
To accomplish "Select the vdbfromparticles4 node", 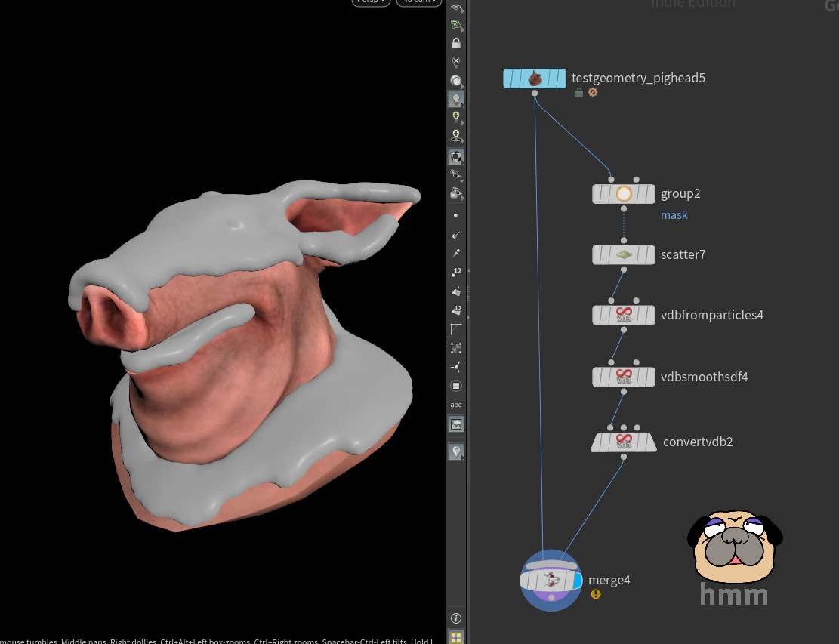I will click(x=623, y=315).
